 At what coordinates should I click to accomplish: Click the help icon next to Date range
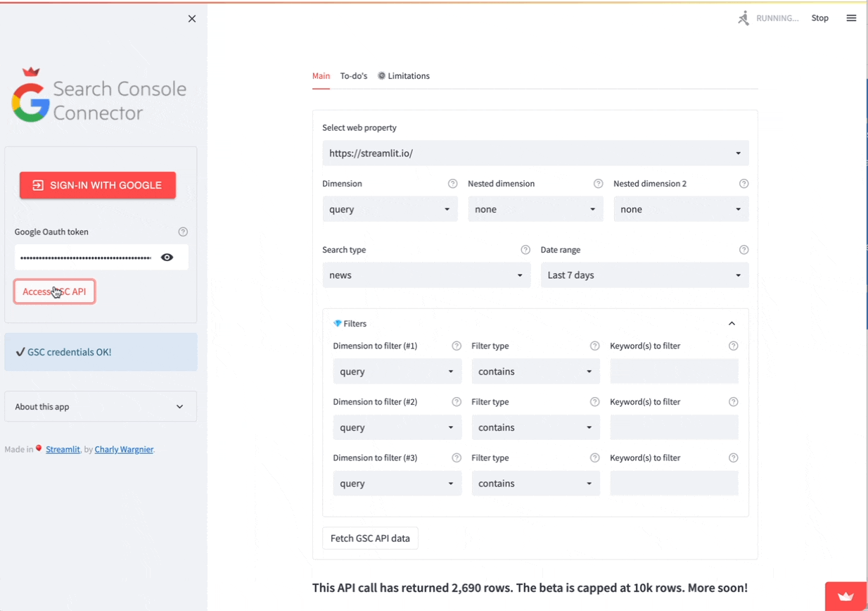coord(743,249)
